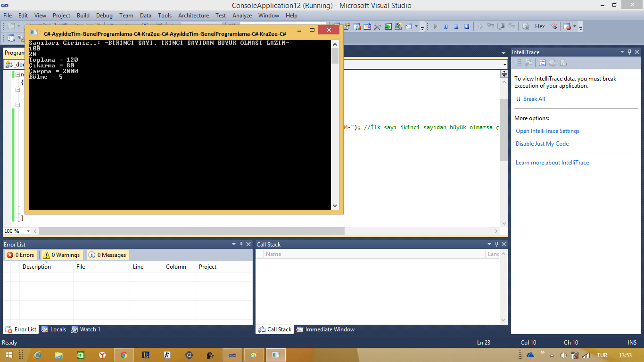Toggle auto-hide pin on Error List panel
The height and width of the screenshot is (362, 644).
pyautogui.click(x=241, y=244)
